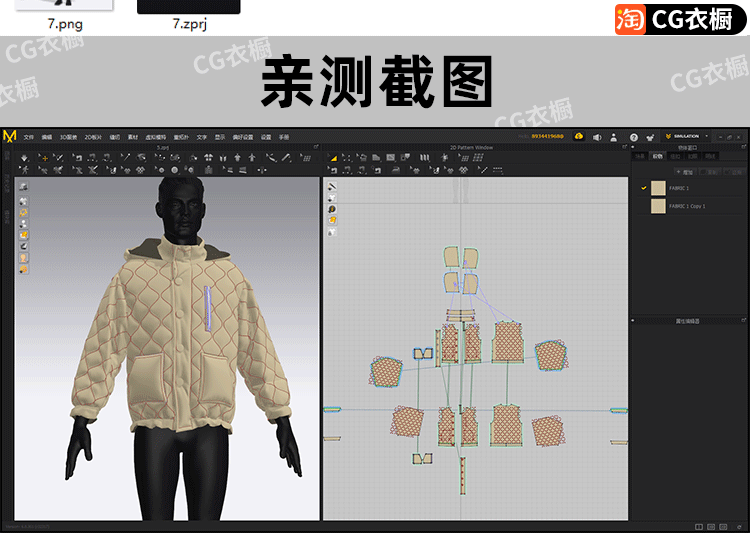Image resolution: width=750 pixels, height=534 pixels.
Task: Collapse the 属性编辑器 panel using left dot
Action: [x=633, y=321]
